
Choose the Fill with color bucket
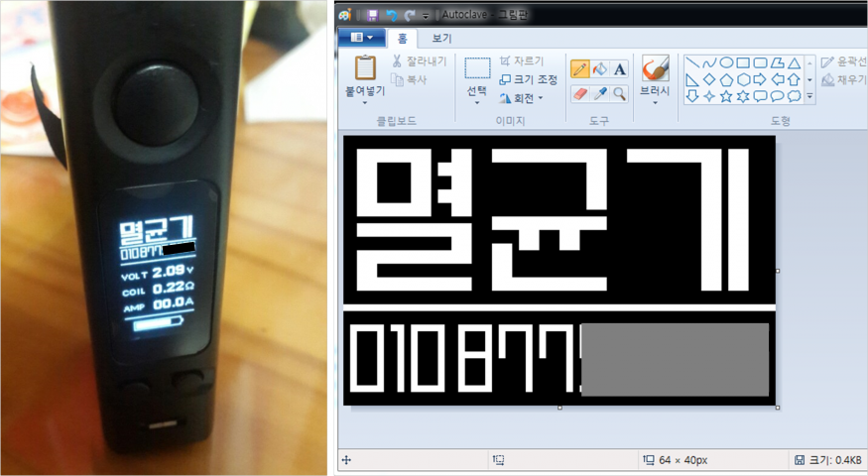pyautogui.click(x=600, y=69)
